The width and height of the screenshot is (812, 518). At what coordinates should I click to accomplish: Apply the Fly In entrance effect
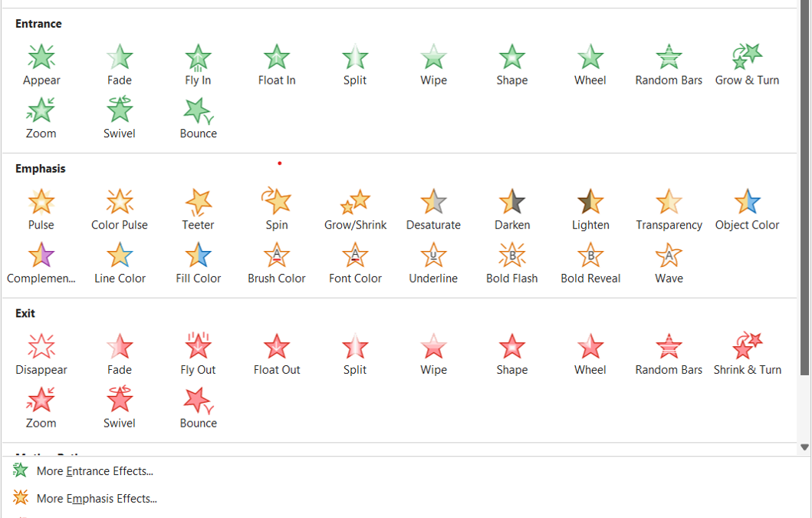198,64
